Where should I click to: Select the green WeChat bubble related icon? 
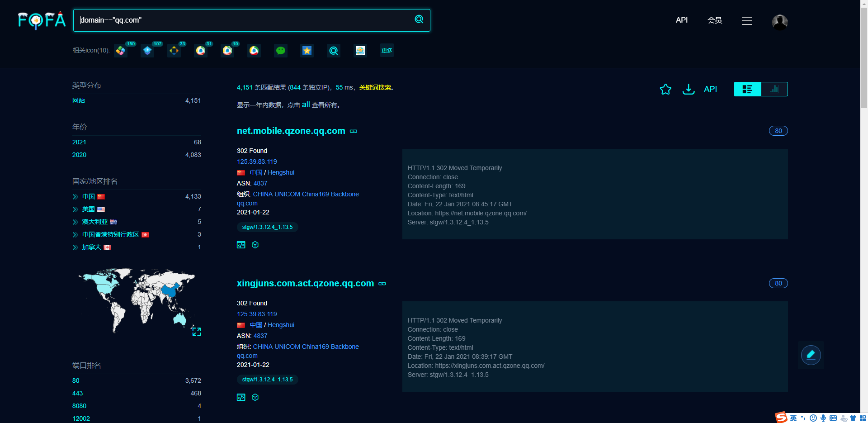pyautogui.click(x=281, y=51)
